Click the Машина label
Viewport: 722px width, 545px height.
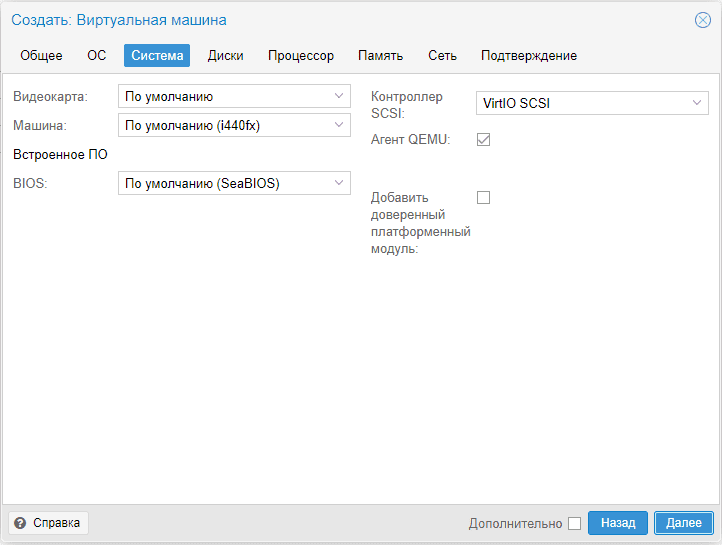40,125
